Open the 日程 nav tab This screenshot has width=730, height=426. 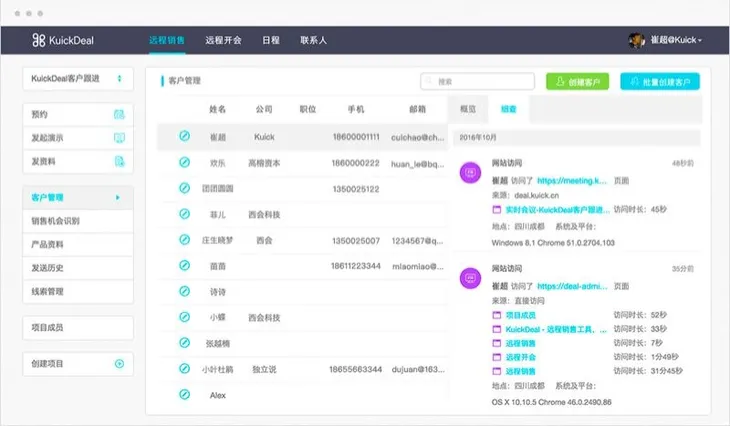tap(271, 40)
